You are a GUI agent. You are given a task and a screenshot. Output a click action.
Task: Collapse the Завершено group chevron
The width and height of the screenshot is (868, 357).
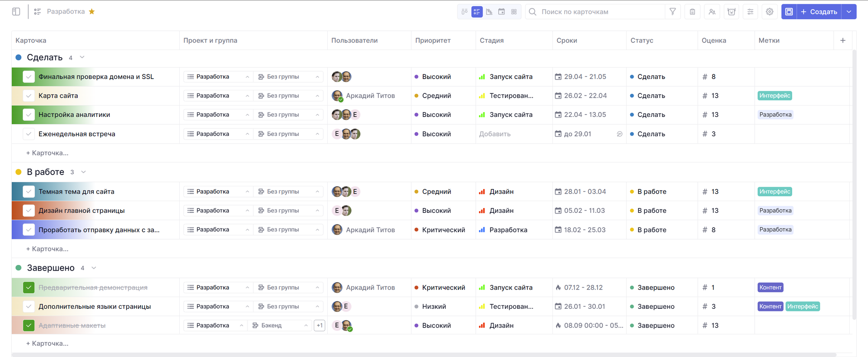click(x=94, y=268)
